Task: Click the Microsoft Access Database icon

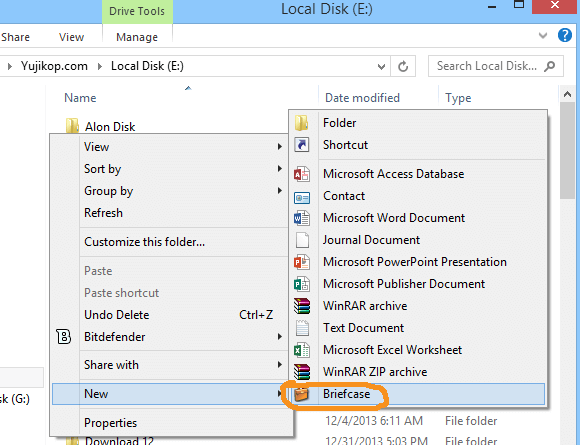Action: coord(302,174)
